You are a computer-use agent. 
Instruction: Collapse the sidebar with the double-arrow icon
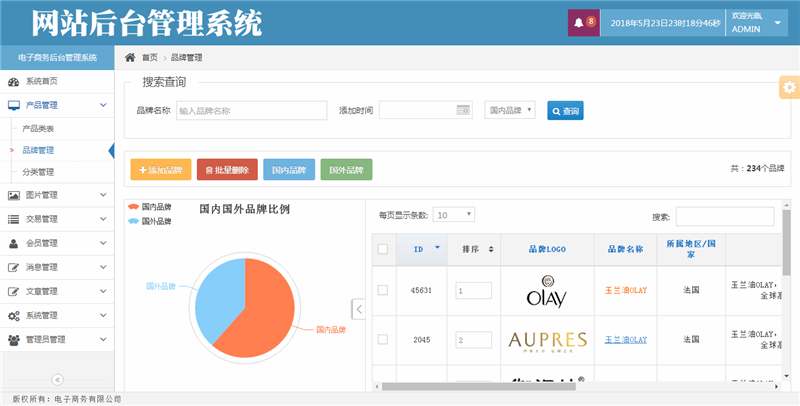[57, 379]
